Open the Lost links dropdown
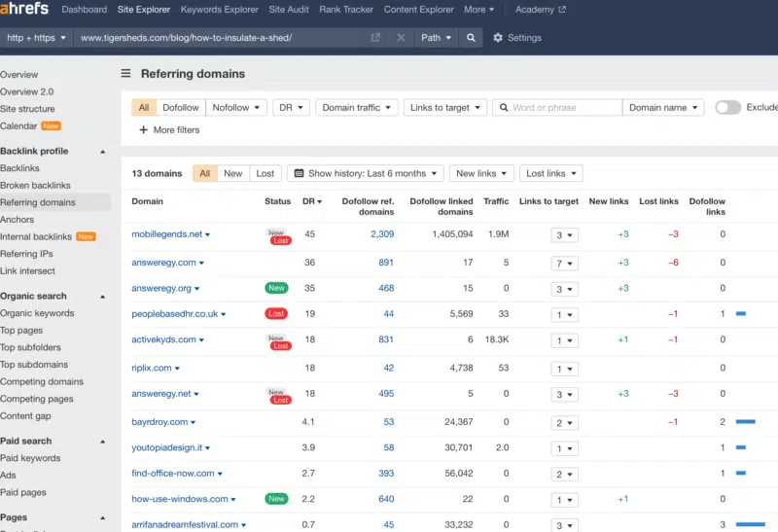778x532 pixels. pyautogui.click(x=550, y=173)
